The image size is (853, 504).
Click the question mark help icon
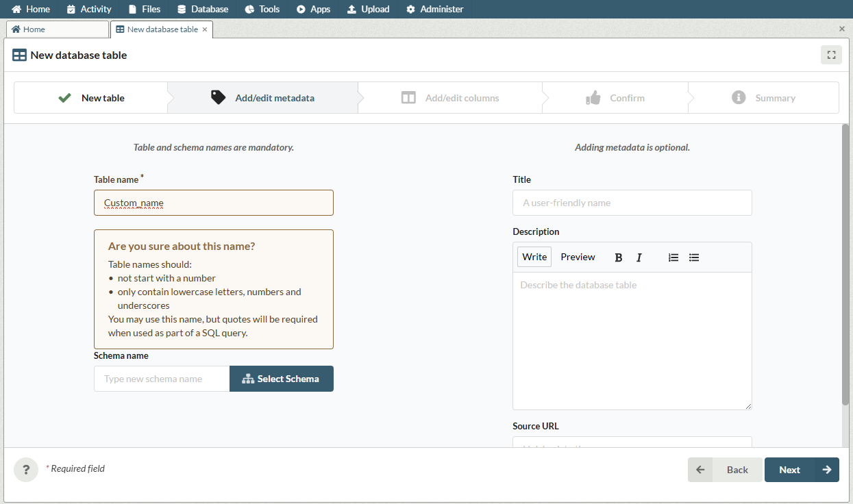[26, 470]
